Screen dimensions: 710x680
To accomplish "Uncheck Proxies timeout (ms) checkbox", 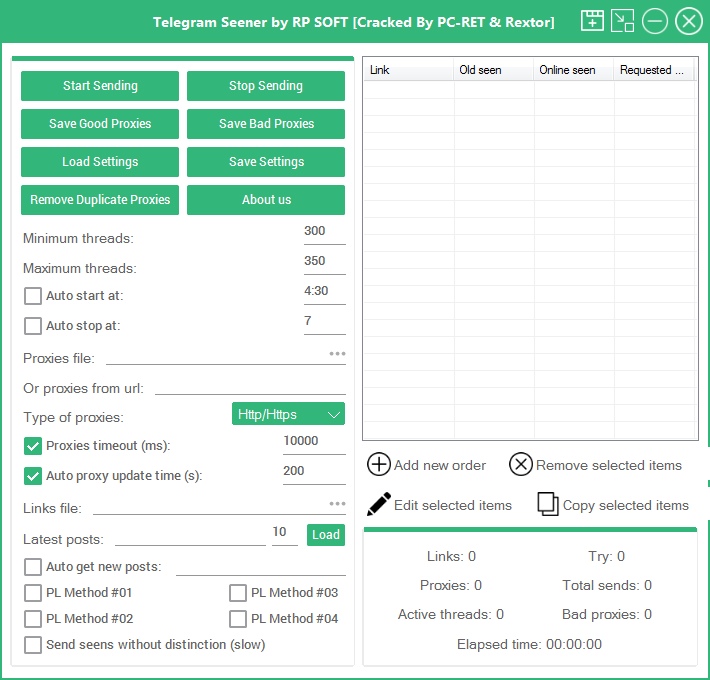I will (33, 446).
